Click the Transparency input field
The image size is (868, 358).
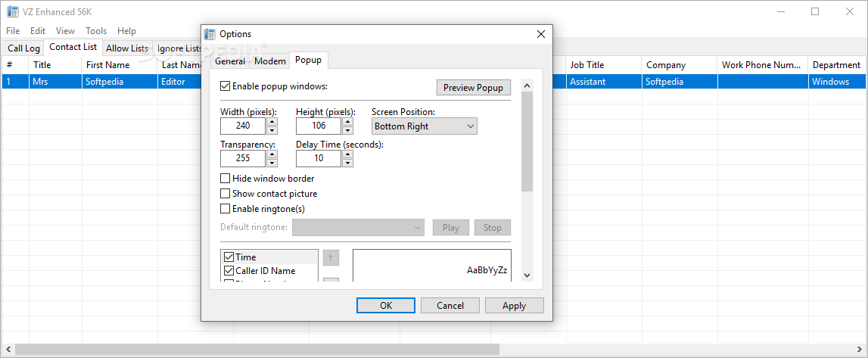[x=243, y=159]
